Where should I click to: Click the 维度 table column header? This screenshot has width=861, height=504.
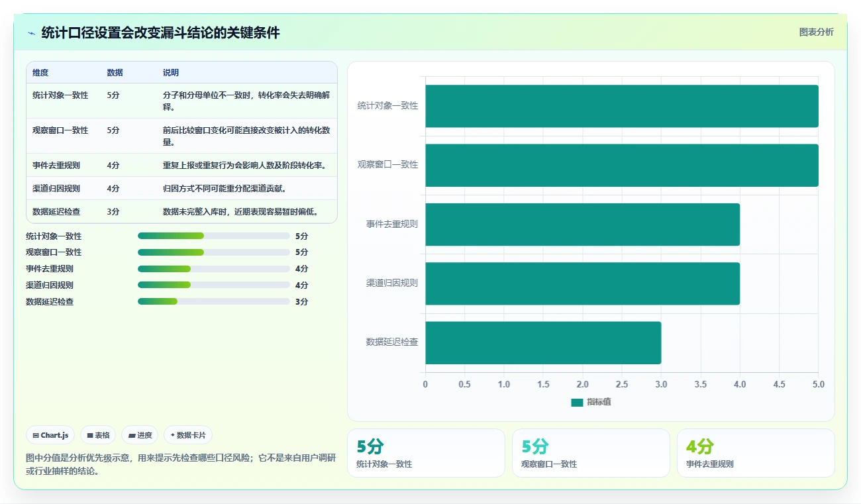(40, 73)
